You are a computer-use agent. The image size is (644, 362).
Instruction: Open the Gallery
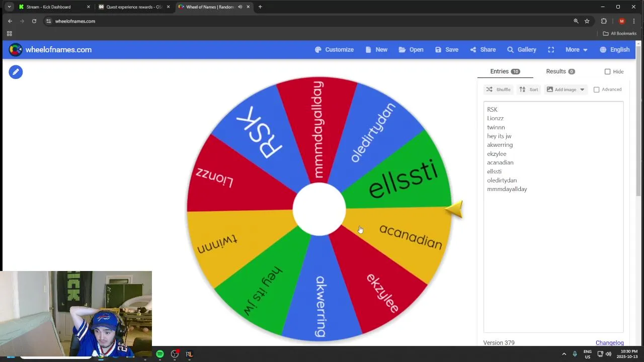[x=521, y=50]
